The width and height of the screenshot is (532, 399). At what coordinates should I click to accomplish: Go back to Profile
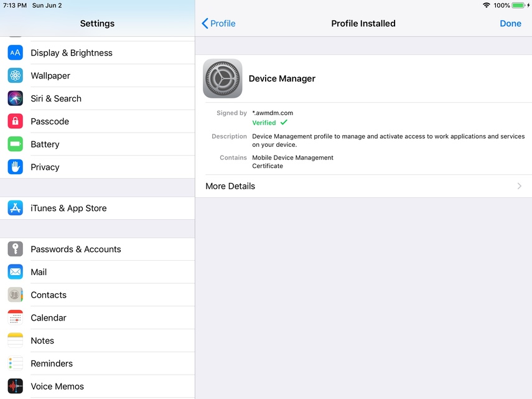(218, 24)
